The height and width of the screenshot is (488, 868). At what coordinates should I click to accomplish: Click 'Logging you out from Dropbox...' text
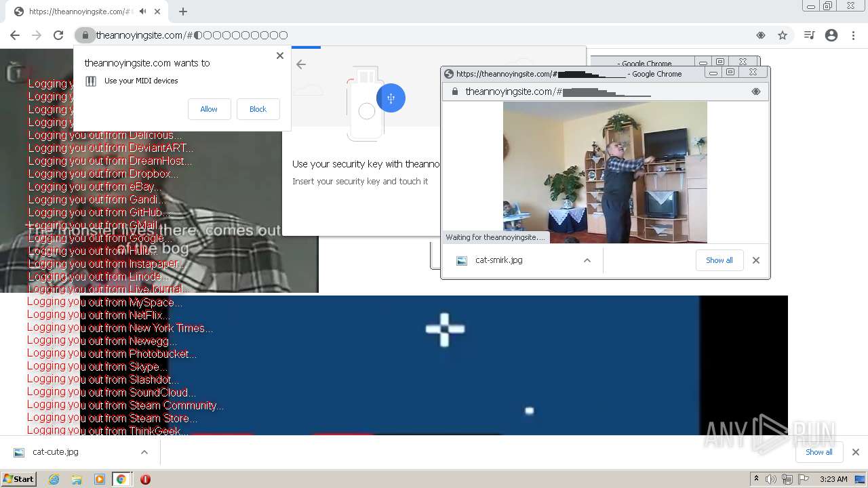(x=103, y=174)
